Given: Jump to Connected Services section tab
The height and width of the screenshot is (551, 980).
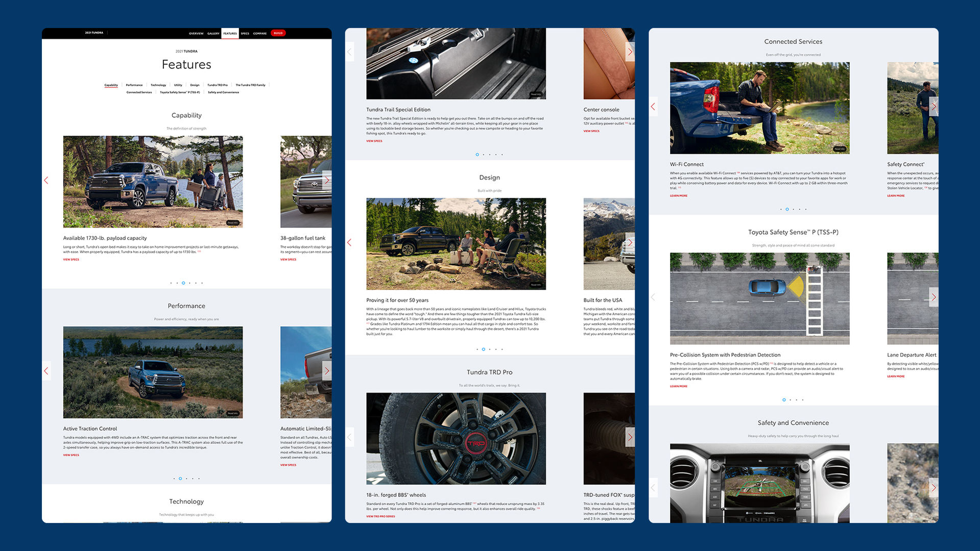Looking at the screenshot, I should [x=139, y=92].
